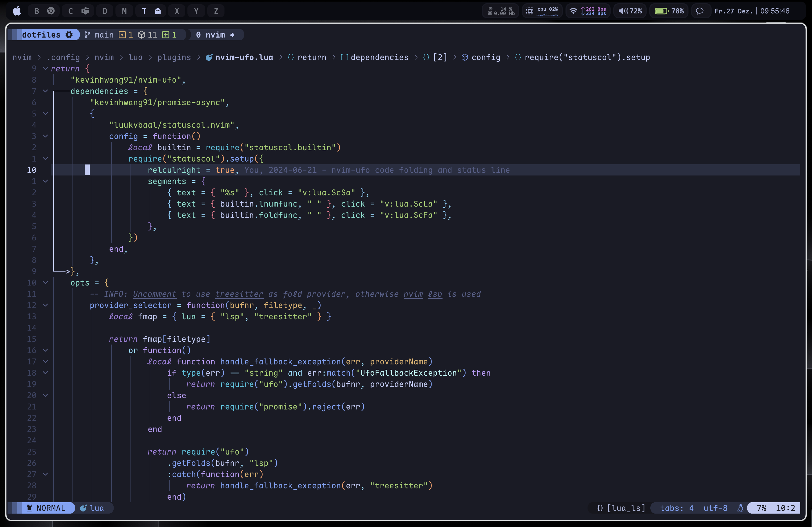
Task: Toggle the fold at the top return line
Action: click(45, 68)
